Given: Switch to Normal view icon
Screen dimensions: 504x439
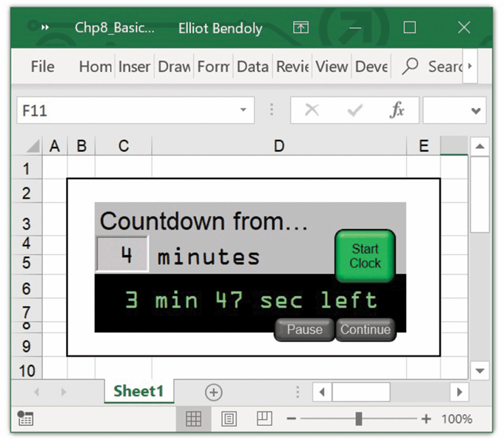Looking at the screenshot, I should [193, 419].
